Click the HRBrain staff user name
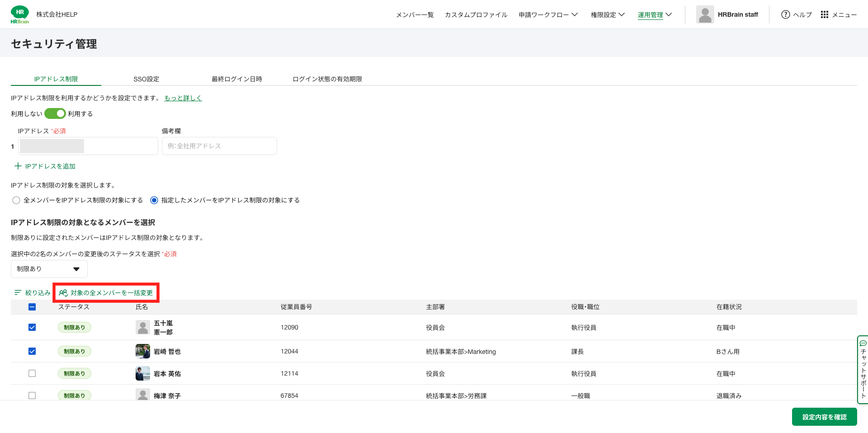 point(738,14)
